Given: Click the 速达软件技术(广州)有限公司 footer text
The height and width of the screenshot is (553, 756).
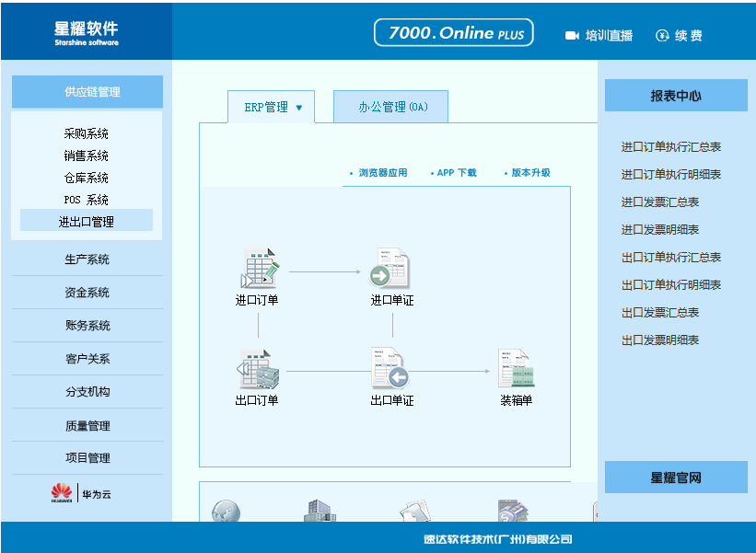Looking at the screenshot, I should click(x=498, y=539).
